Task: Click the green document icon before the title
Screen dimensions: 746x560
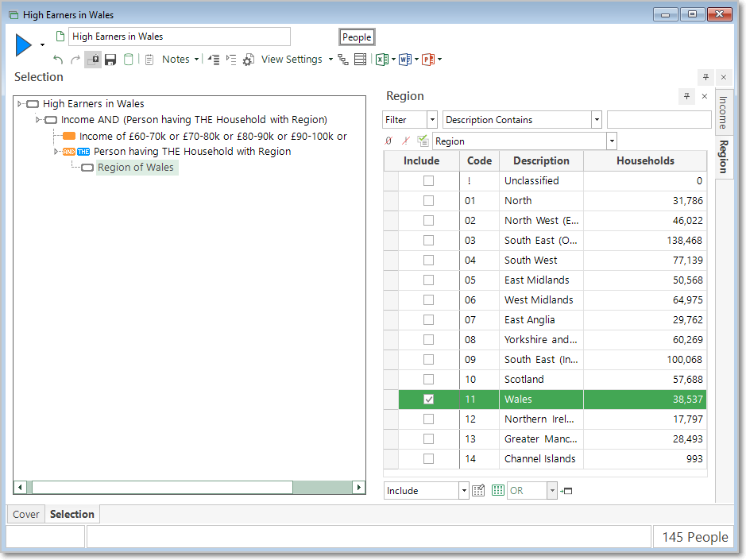Action: [60, 37]
